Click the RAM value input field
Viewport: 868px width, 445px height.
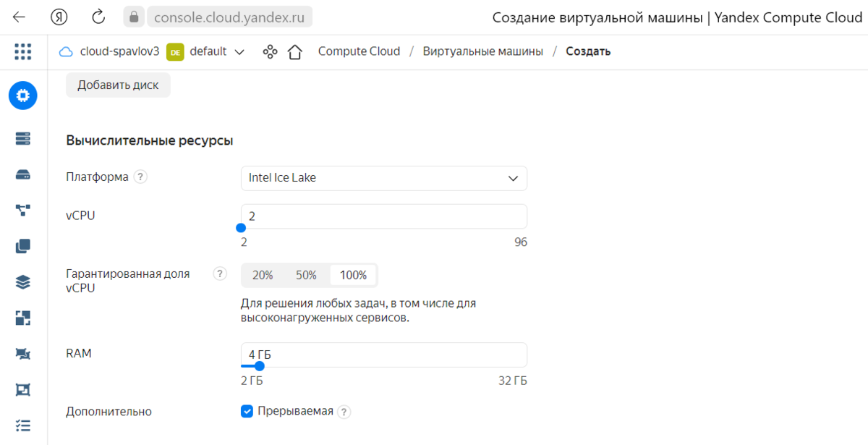pos(383,355)
